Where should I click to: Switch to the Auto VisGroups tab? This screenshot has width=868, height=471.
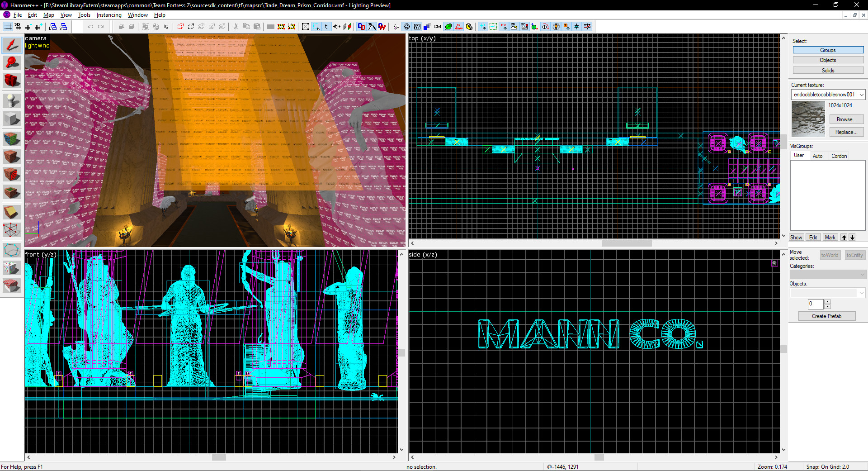[819, 156]
